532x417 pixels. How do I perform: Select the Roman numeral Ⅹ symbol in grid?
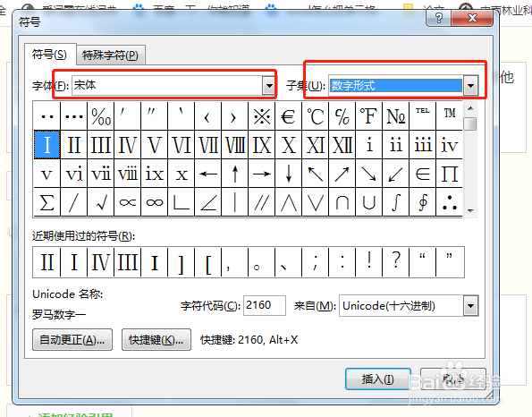pyautogui.click(x=289, y=145)
